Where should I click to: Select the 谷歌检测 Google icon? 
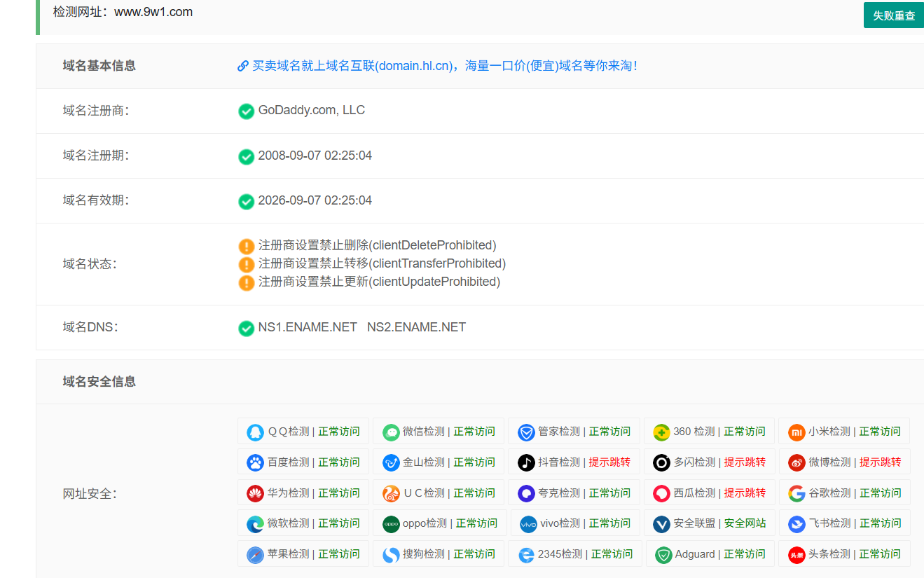click(x=797, y=493)
